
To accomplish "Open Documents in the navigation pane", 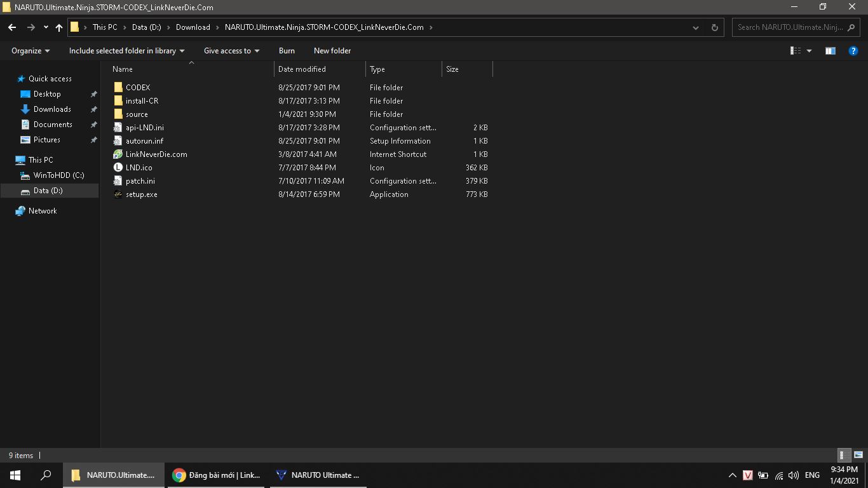I will 53,125.
